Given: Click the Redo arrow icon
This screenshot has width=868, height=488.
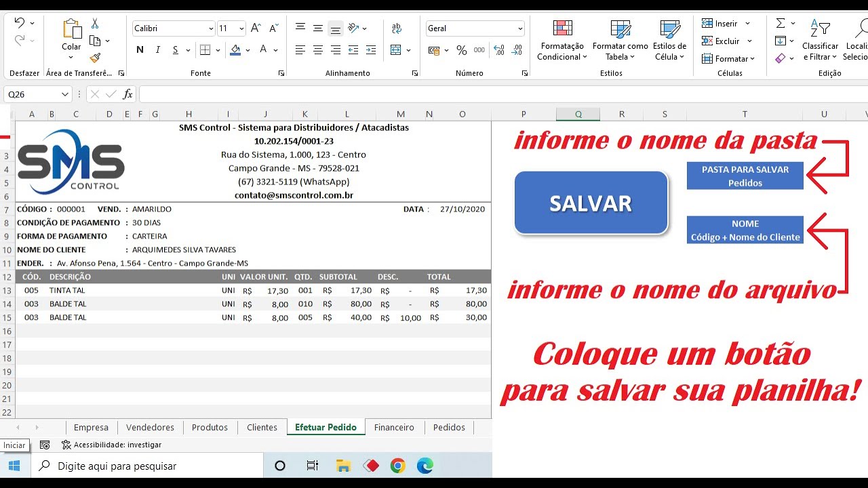Looking at the screenshot, I should pyautogui.click(x=19, y=41).
